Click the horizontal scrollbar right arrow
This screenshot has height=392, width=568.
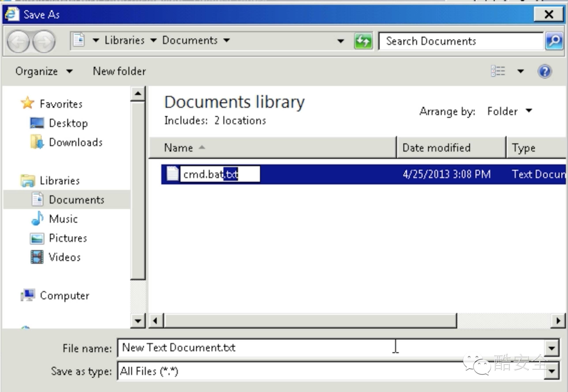[x=558, y=320]
